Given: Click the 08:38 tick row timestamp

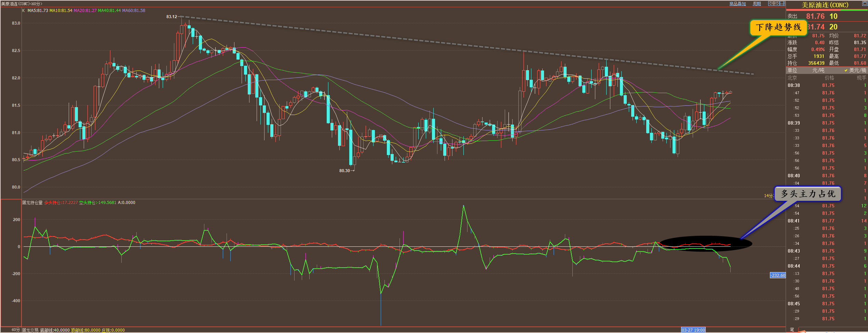Looking at the screenshot, I should point(794,85).
